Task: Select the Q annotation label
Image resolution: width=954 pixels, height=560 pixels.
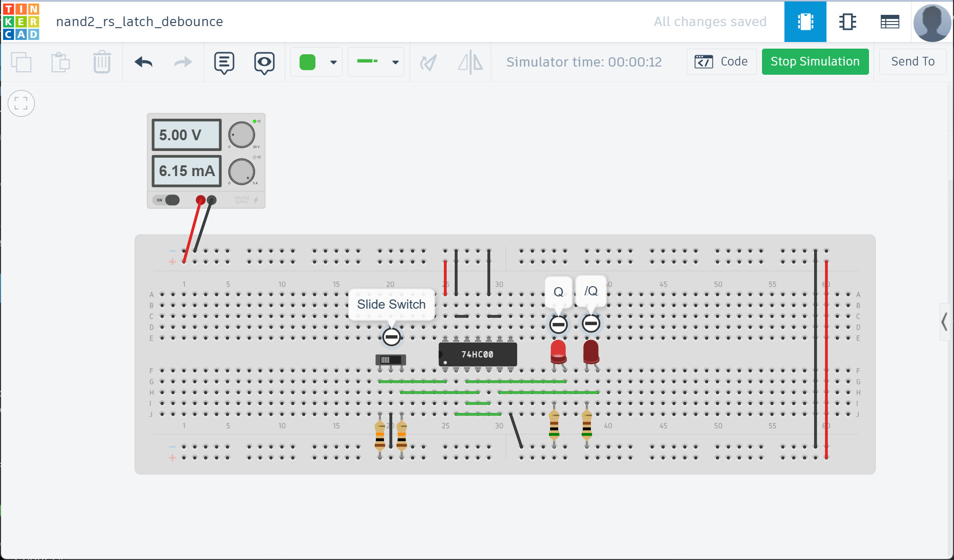Action: point(558,292)
